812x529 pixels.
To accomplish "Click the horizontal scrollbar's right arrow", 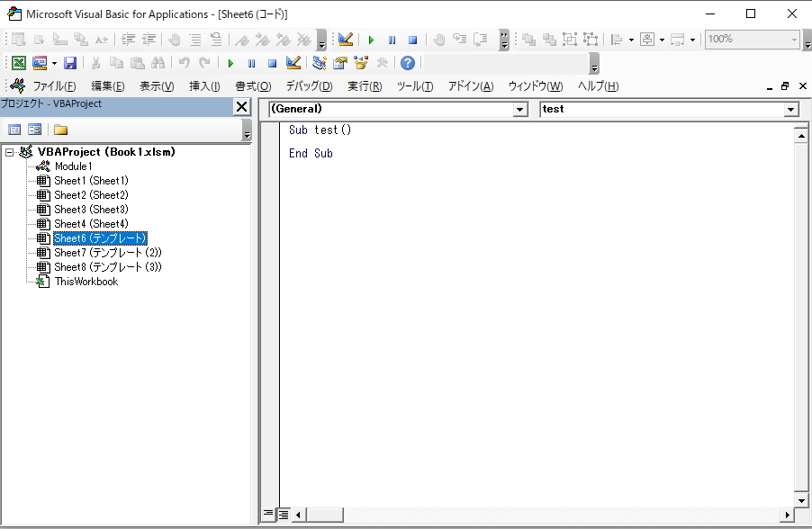I will coord(787,515).
